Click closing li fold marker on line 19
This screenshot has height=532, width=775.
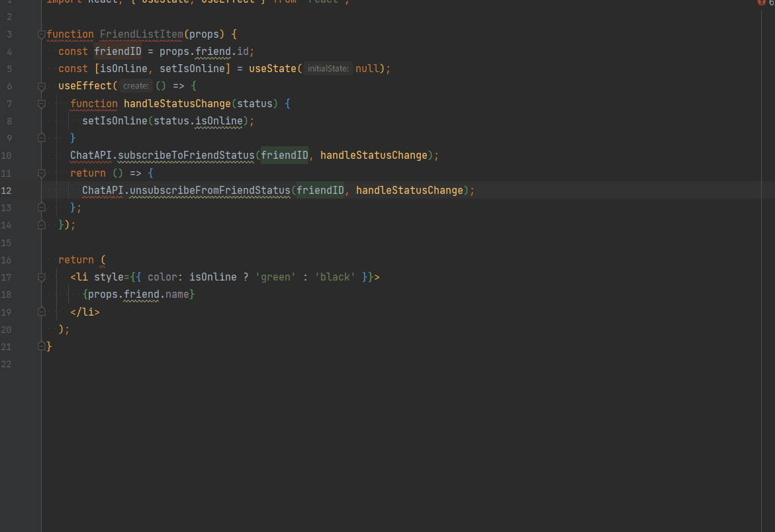coord(42,312)
